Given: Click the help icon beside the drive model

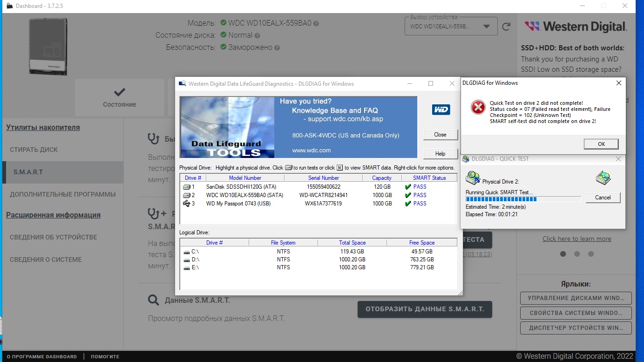Looking at the screenshot, I should [316, 23].
